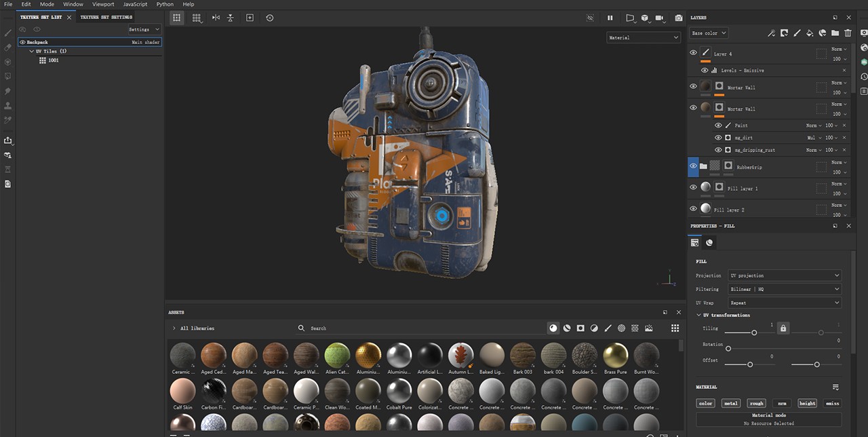The height and width of the screenshot is (437, 868).
Task: Hide the Levels - Emissive effect
Action: click(x=704, y=71)
